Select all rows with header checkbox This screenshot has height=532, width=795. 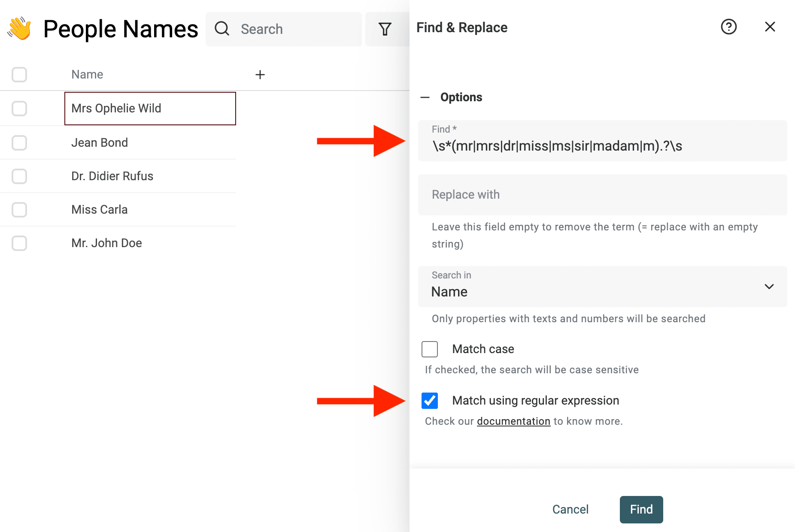point(19,75)
